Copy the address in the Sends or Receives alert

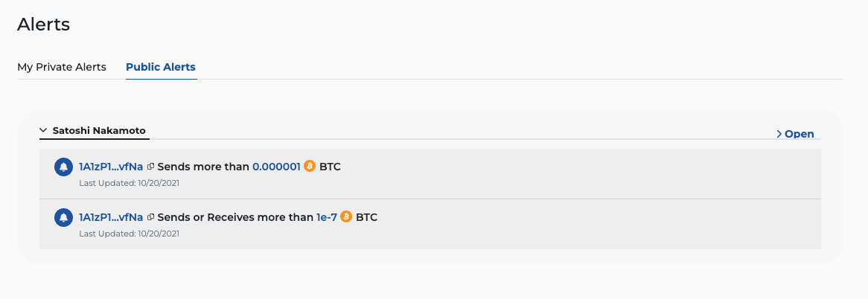click(150, 217)
